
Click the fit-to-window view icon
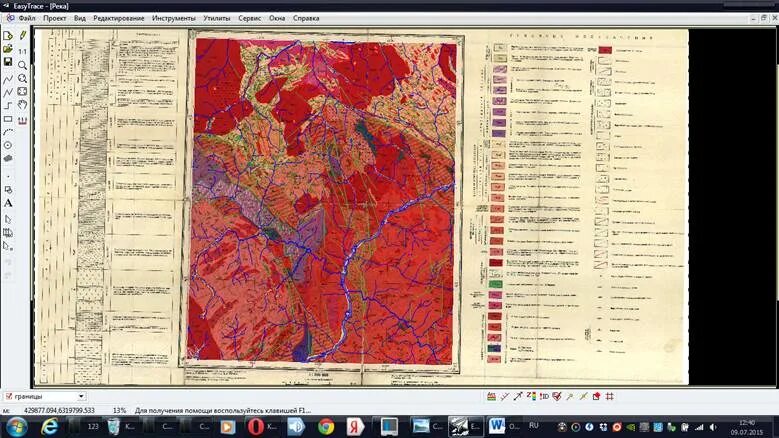(22, 92)
